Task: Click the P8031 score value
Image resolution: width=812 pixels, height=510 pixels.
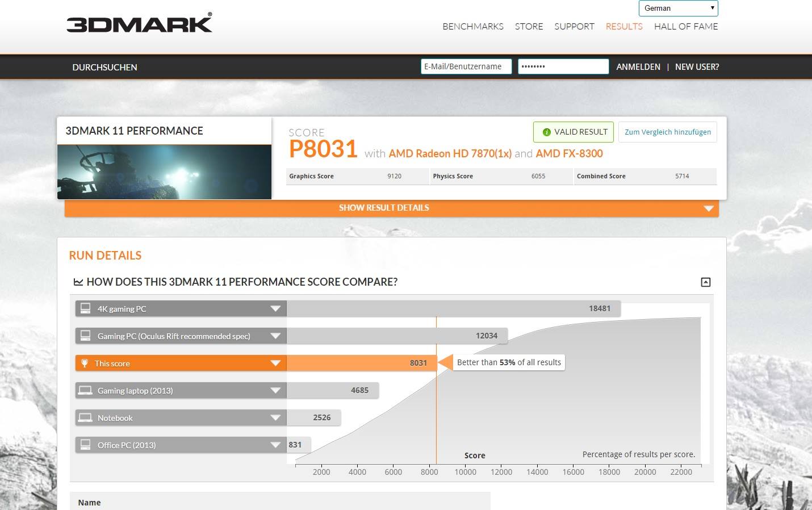Action: (x=323, y=149)
